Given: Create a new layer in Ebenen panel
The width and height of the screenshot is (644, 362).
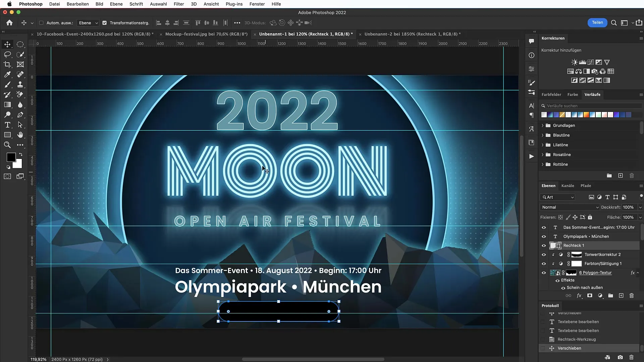Looking at the screenshot, I should 621,296.
